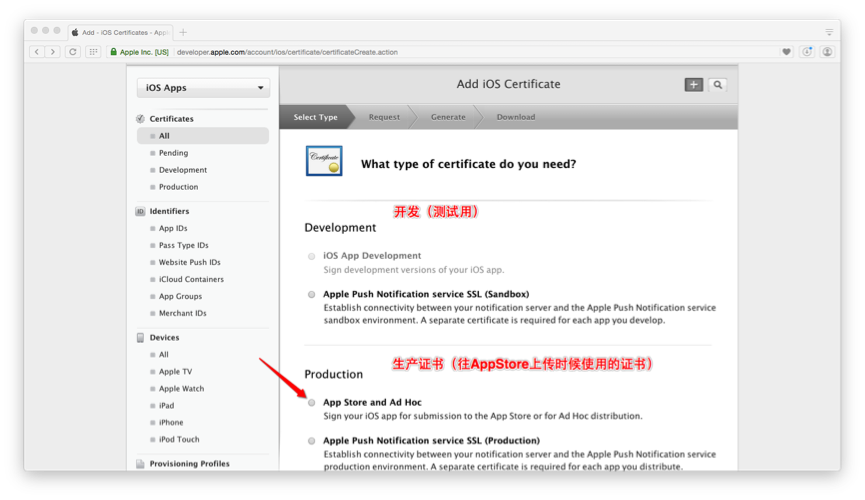Viewport: 865px width, 500px height.
Task: Open Development certificates in sidebar
Action: [183, 170]
